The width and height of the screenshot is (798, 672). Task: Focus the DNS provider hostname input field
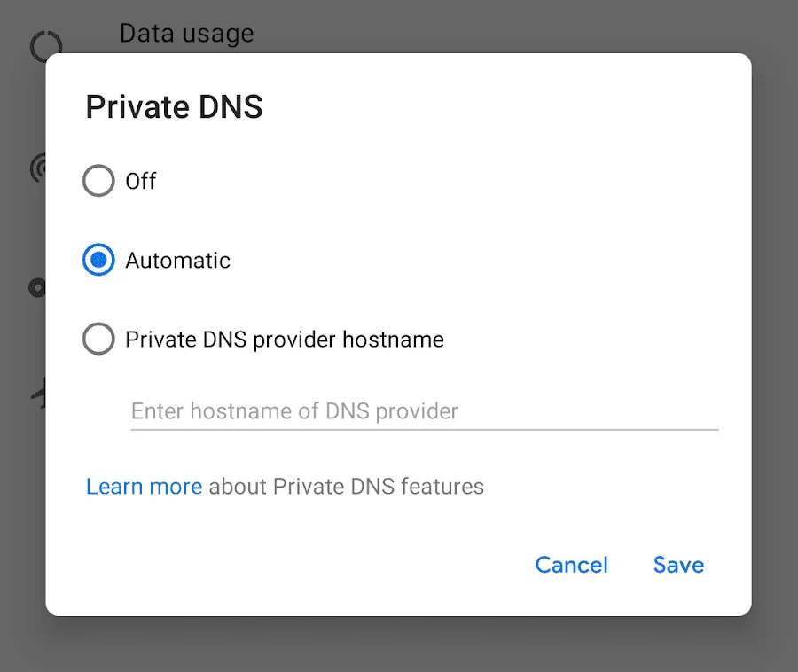(425, 411)
